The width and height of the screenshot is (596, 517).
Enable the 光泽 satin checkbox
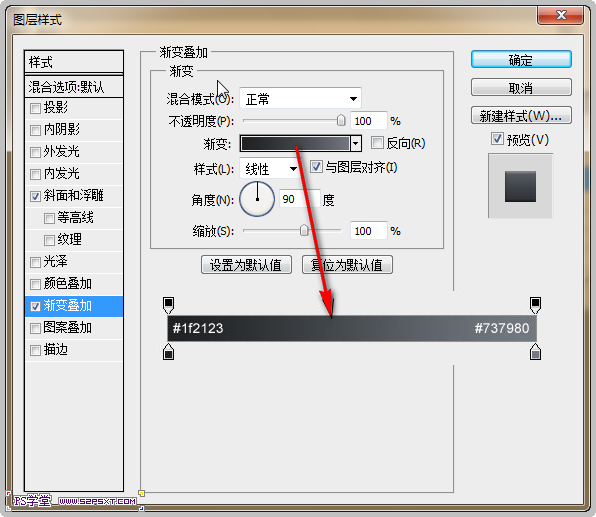(35, 262)
